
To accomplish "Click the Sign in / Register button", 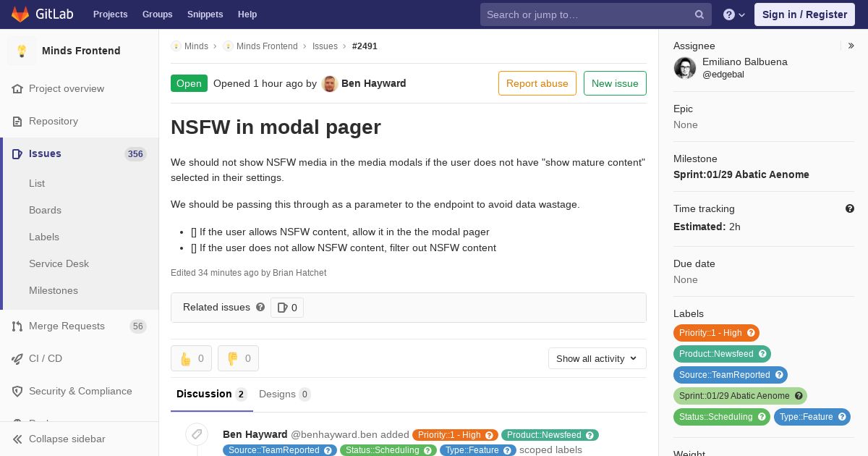I will 804,14.
